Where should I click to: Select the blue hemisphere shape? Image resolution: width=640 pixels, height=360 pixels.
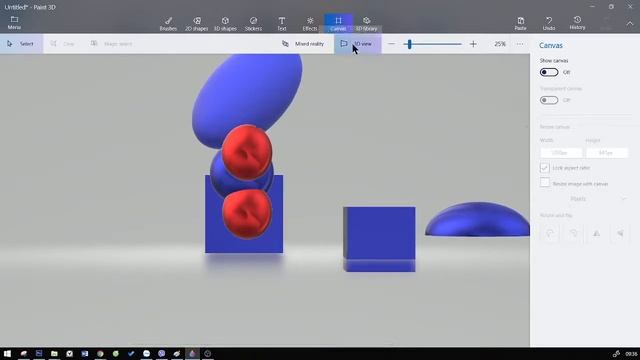pyautogui.click(x=477, y=220)
